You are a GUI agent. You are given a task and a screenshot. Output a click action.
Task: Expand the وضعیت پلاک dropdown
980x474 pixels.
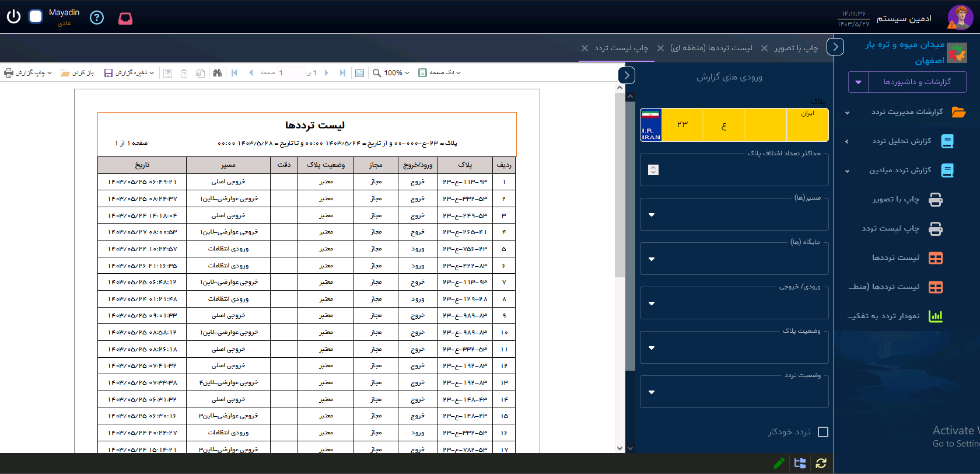pyautogui.click(x=652, y=348)
